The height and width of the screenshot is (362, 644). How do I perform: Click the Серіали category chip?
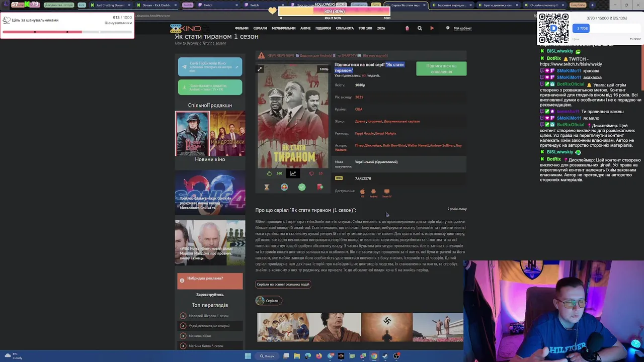268,301
